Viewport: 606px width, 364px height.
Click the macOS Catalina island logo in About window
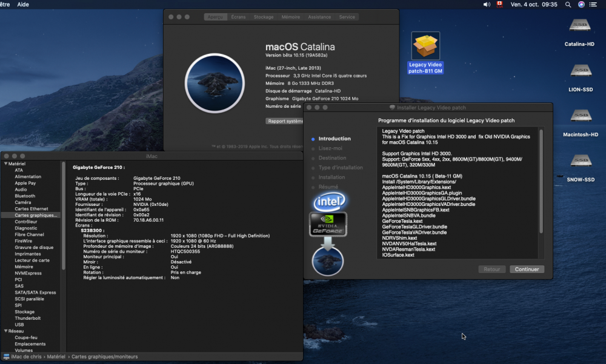pyautogui.click(x=215, y=83)
